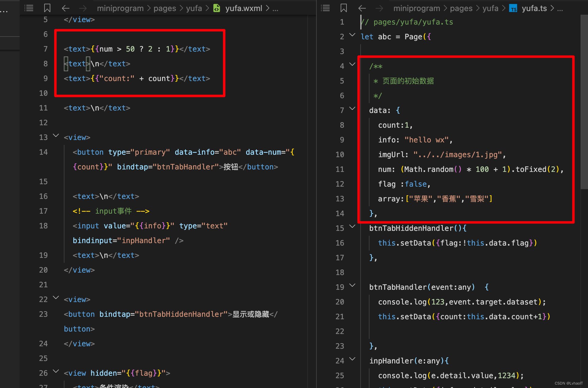This screenshot has width=588, height=388.
Task: Select pages in left editor breadcrumb
Action: point(165,8)
